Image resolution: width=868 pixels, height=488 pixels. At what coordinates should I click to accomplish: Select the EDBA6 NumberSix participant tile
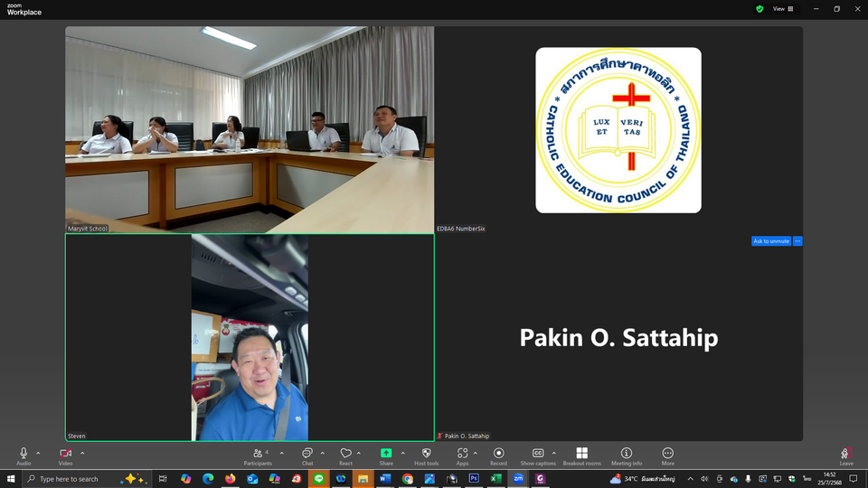click(618, 129)
